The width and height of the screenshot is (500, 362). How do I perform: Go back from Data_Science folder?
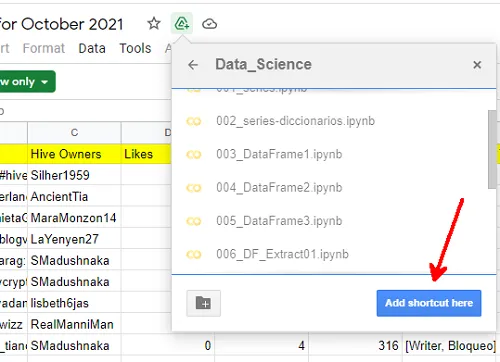tap(193, 65)
